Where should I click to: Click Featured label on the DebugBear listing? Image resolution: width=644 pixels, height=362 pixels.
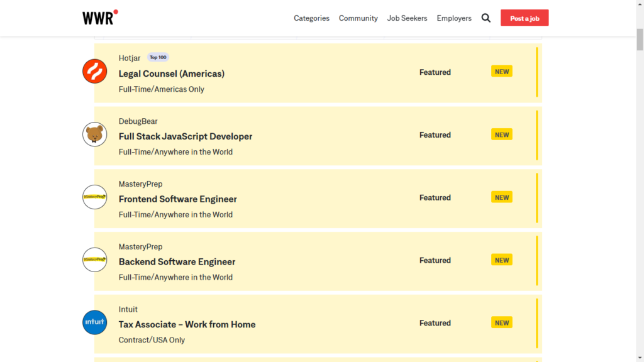pyautogui.click(x=435, y=134)
